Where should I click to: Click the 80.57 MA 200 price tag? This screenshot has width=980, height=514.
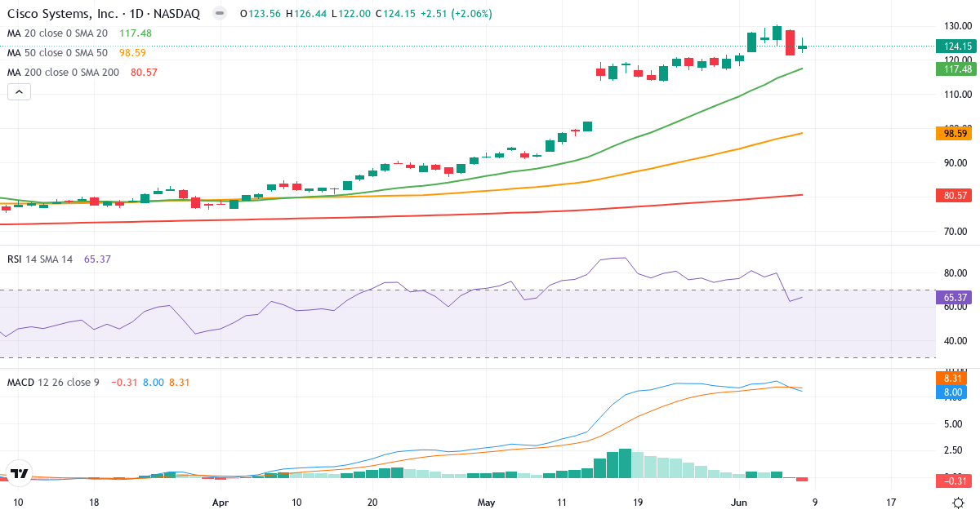point(955,195)
